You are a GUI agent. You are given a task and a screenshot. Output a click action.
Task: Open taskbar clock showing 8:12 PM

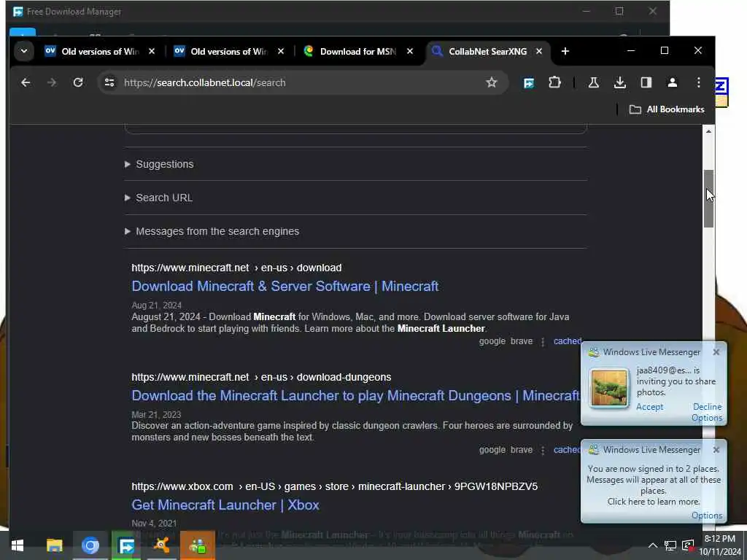pos(720,545)
